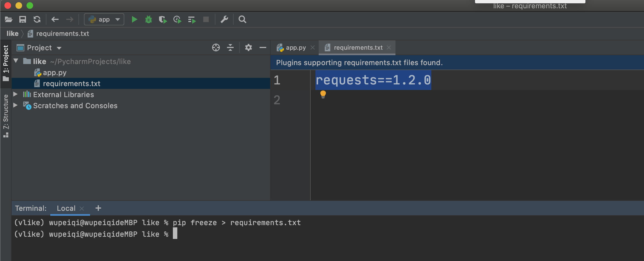
Task: Run app with coverage icon
Action: (x=163, y=20)
